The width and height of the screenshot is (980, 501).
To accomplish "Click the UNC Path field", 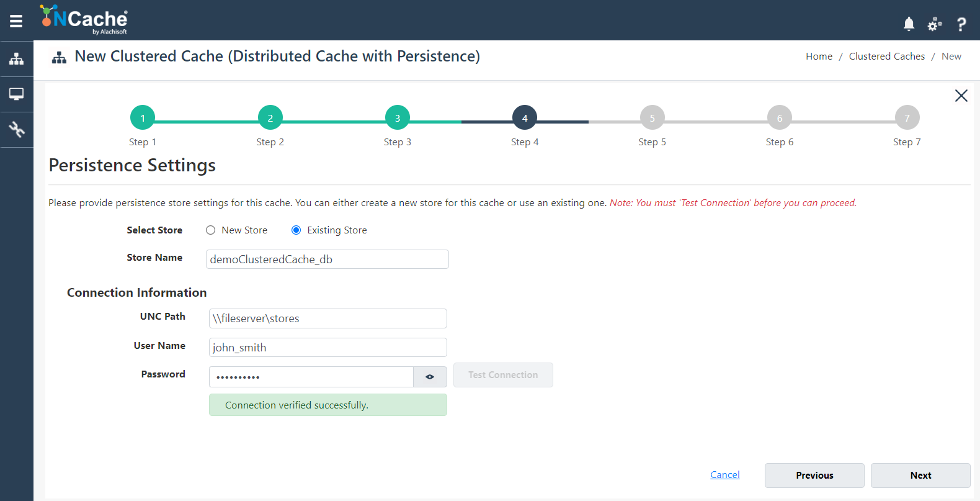I will [x=328, y=318].
